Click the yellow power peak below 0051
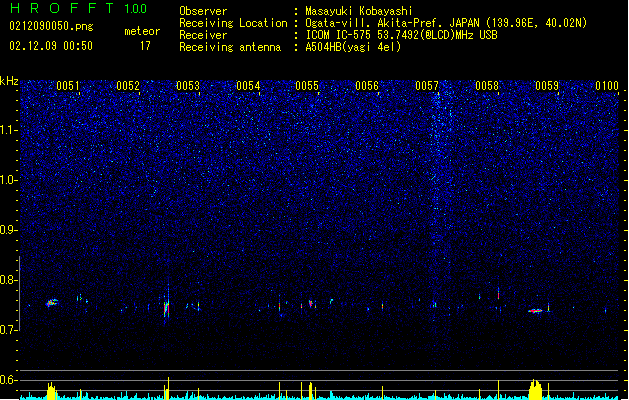The height and width of the screenshot is (400, 629). coord(51,391)
